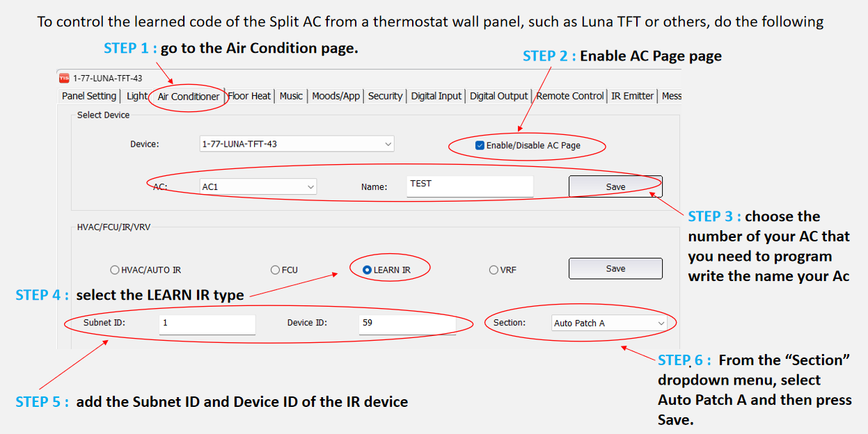The width and height of the screenshot is (868, 434).
Task: Open the Panel Setting tab
Action: pos(89,96)
